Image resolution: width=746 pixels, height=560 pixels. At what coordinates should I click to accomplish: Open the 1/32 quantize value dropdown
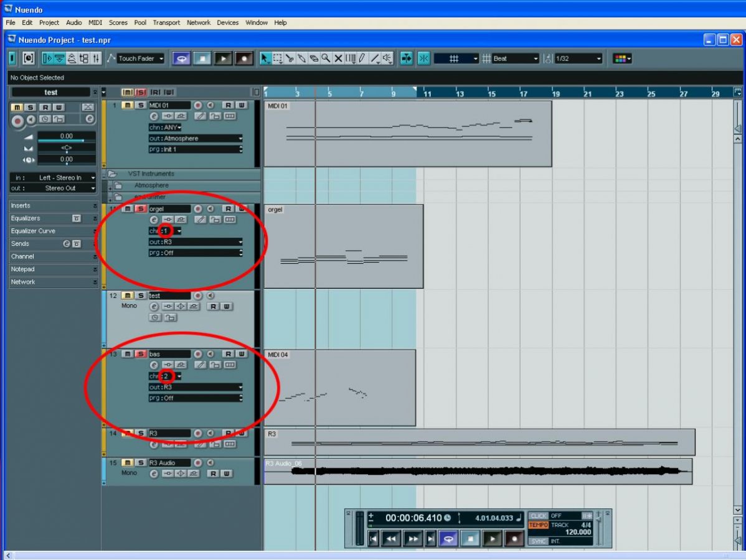(578, 58)
